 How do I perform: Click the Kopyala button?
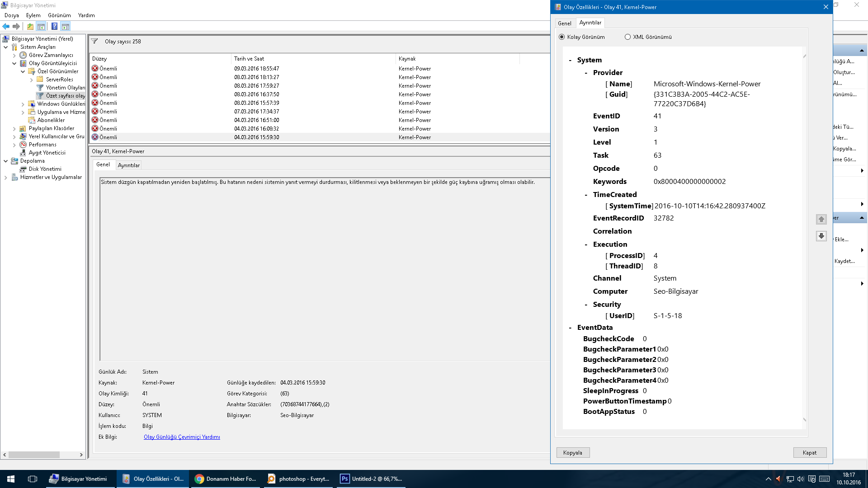572,452
